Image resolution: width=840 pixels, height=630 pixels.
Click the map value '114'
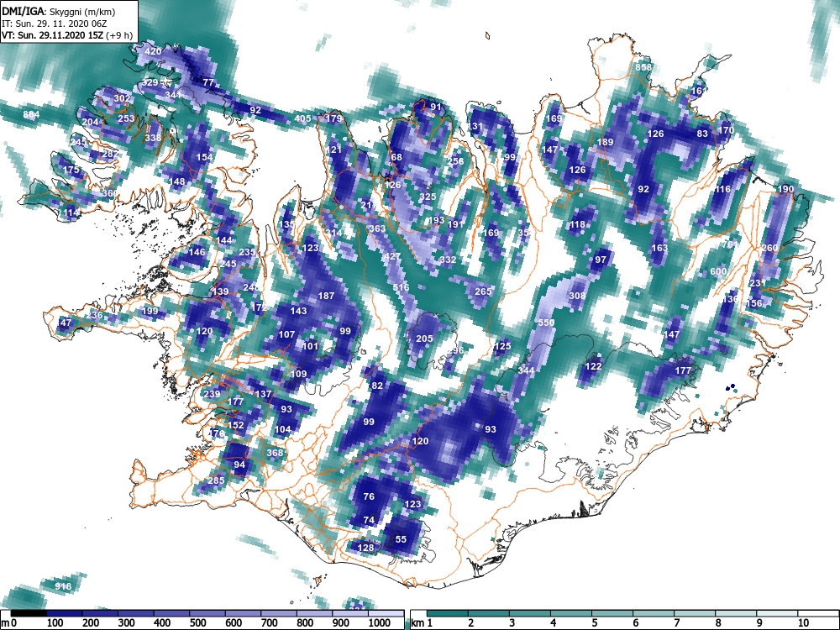(x=71, y=213)
